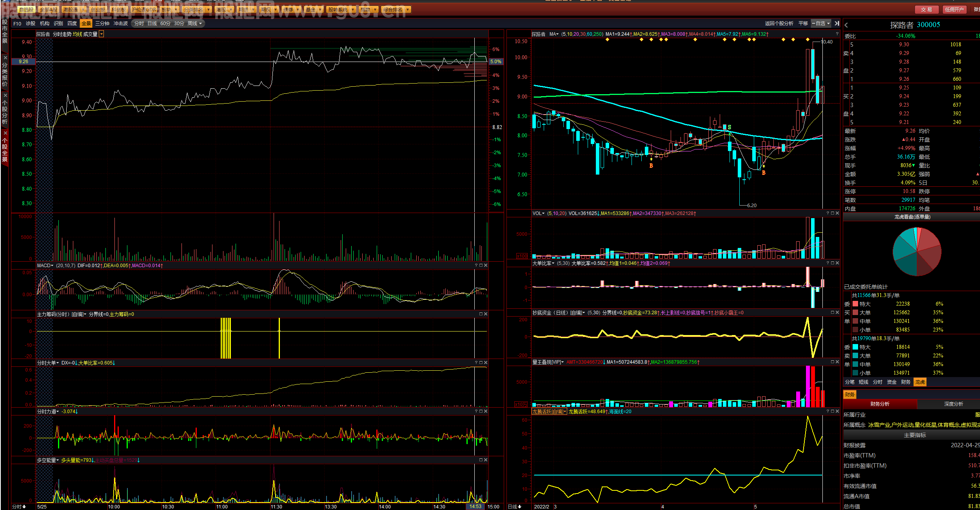The image size is (980, 510).
Task: Click the 特大 sell-order cyan color swatch
Action: tap(855, 347)
